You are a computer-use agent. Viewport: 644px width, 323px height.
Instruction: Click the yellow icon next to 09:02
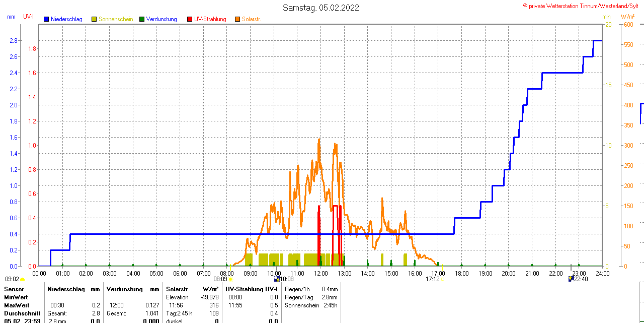pyautogui.click(x=23, y=279)
